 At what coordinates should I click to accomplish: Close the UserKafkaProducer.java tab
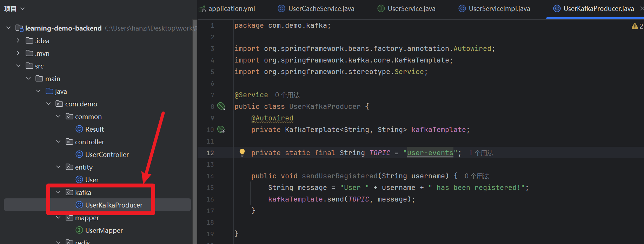[x=641, y=9]
